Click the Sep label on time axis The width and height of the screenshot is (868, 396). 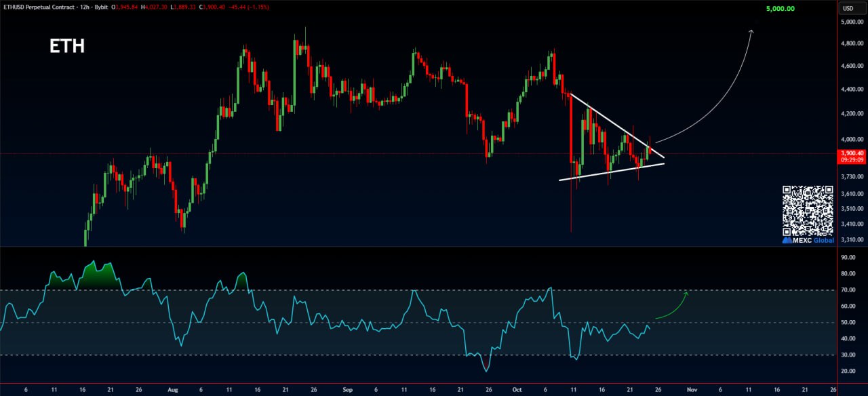pyautogui.click(x=348, y=390)
